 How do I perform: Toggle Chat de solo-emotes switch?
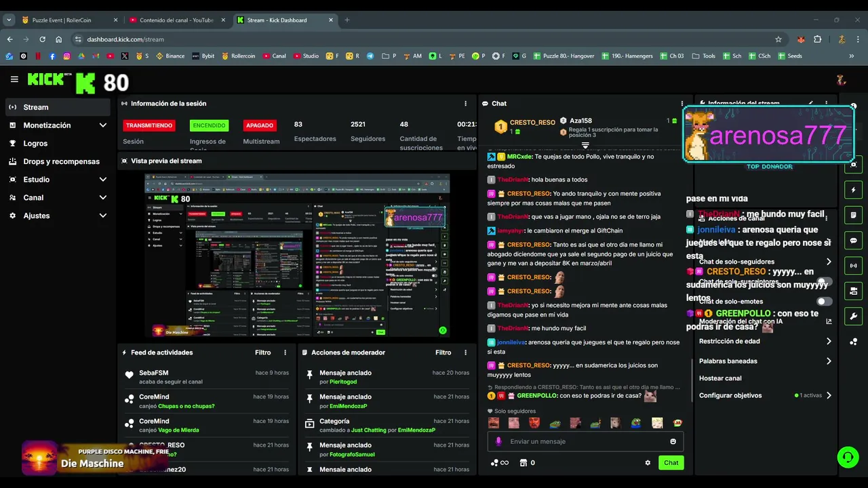point(824,302)
